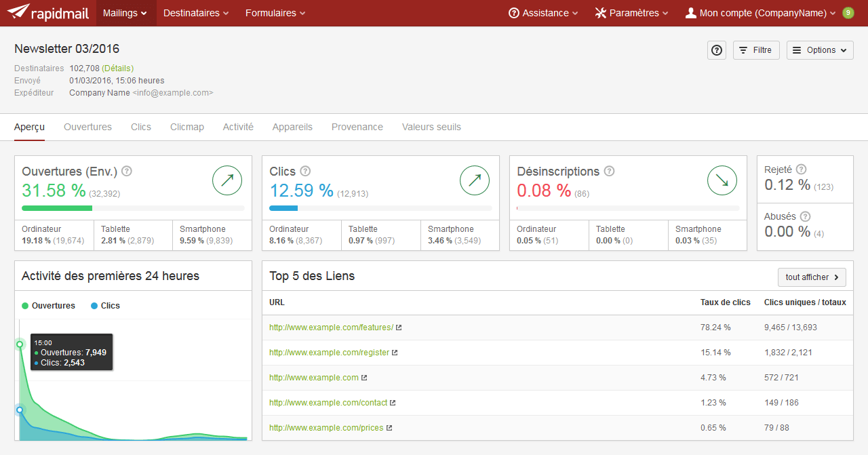Open the http://www.example.com homepage link

coord(314,378)
